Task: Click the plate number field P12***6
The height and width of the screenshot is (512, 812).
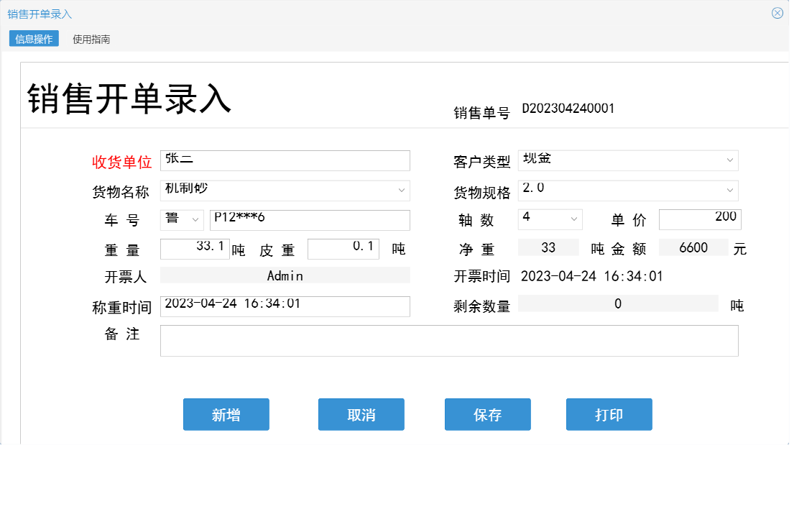Action: pos(309,220)
